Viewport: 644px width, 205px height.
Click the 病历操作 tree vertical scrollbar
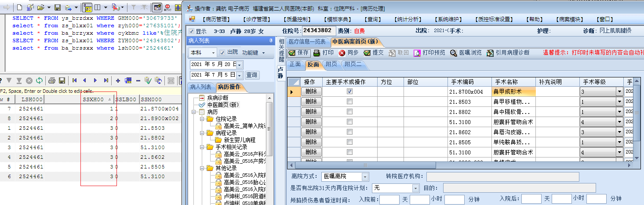click(270, 150)
